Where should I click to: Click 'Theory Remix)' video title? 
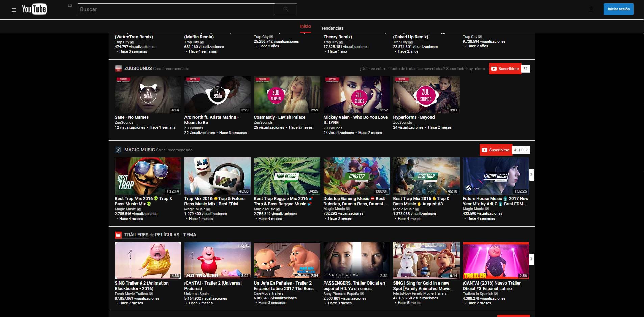click(x=338, y=37)
